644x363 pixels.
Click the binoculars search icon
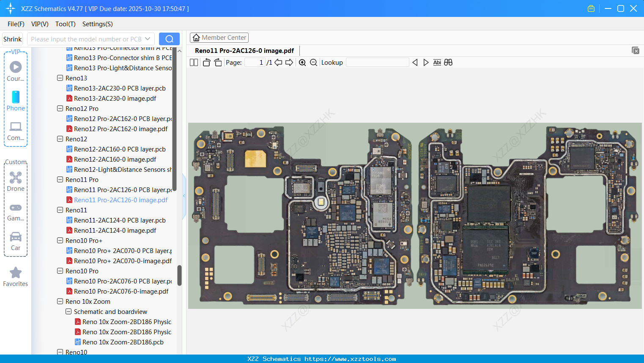(448, 63)
